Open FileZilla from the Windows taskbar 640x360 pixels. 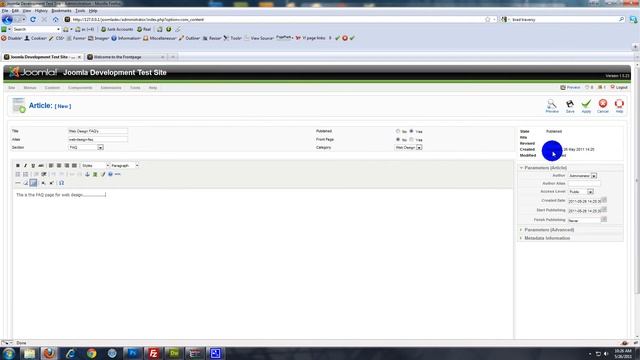tap(153, 353)
